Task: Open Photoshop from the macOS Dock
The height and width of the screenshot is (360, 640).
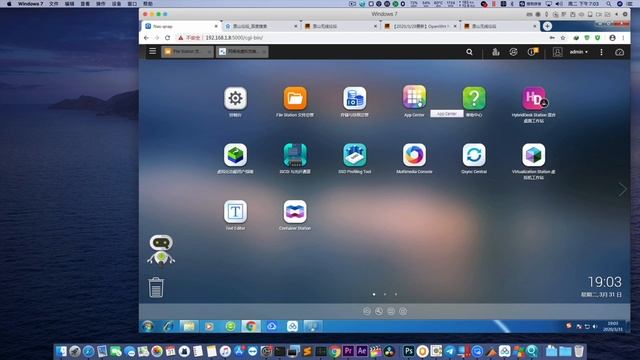Action: 409,351
